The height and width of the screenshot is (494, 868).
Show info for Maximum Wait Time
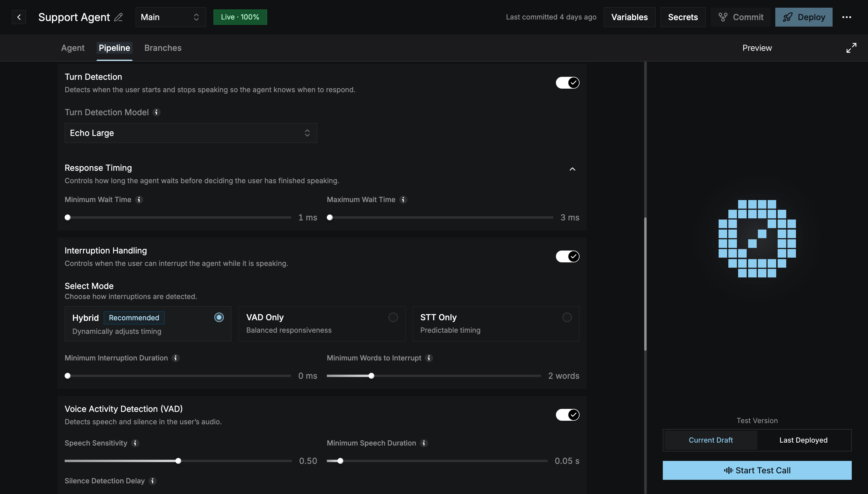pyautogui.click(x=403, y=199)
